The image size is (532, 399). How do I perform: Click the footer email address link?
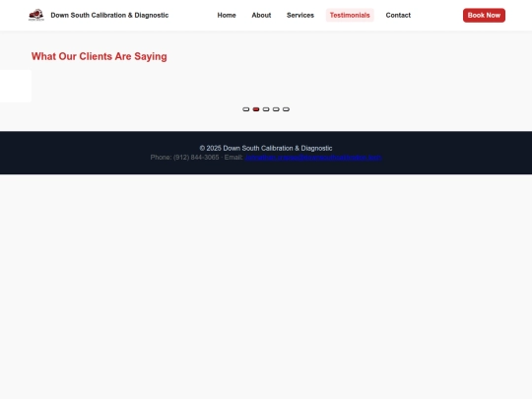[x=313, y=158]
